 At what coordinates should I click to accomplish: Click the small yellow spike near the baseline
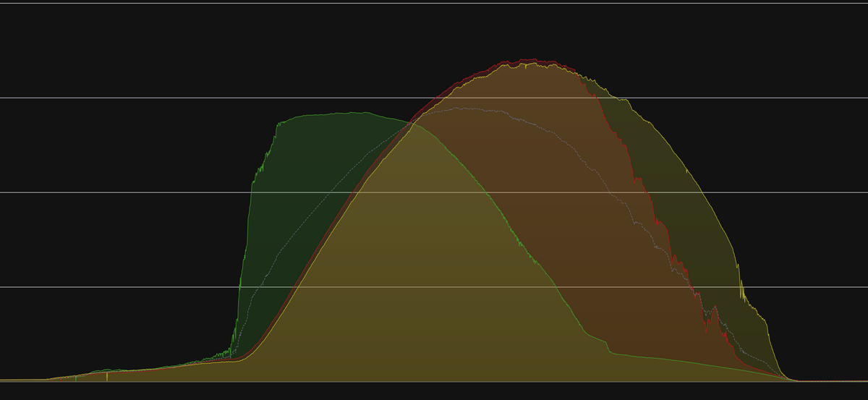(107, 375)
